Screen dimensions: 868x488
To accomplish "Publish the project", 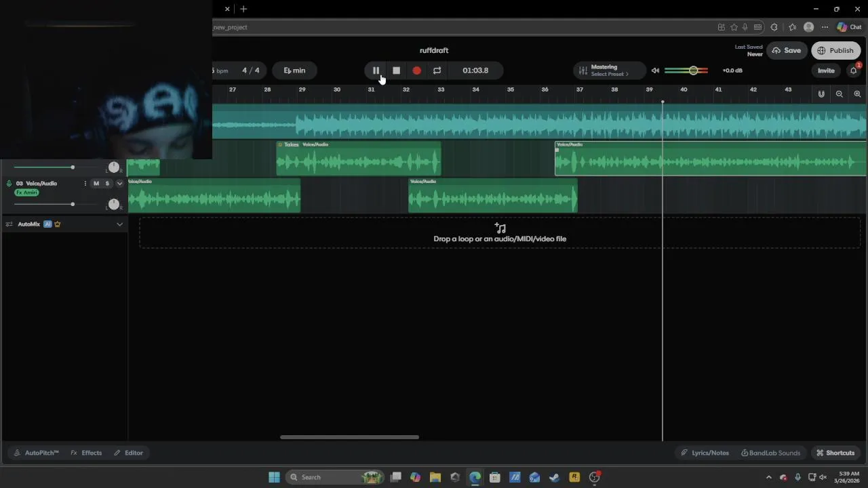I will 836,50.
